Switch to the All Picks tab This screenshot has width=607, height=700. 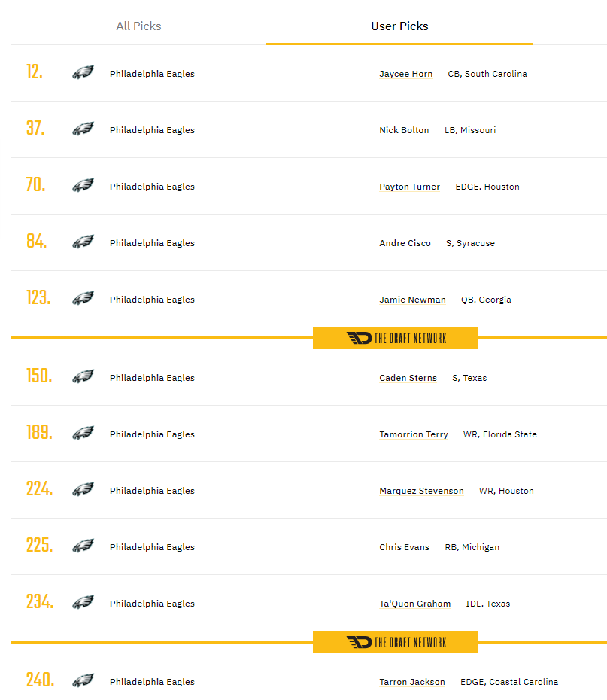[x=138, y=26]
